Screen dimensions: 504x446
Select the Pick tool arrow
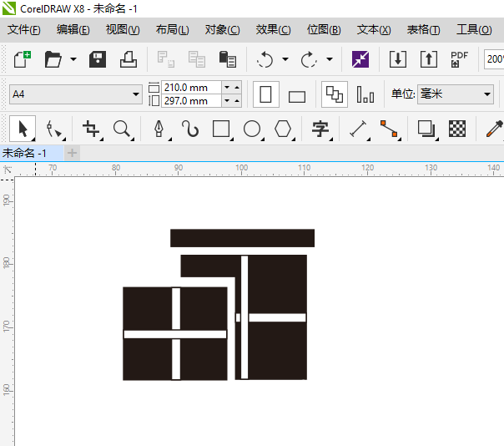pyautogui.click(x=23, y=129)
